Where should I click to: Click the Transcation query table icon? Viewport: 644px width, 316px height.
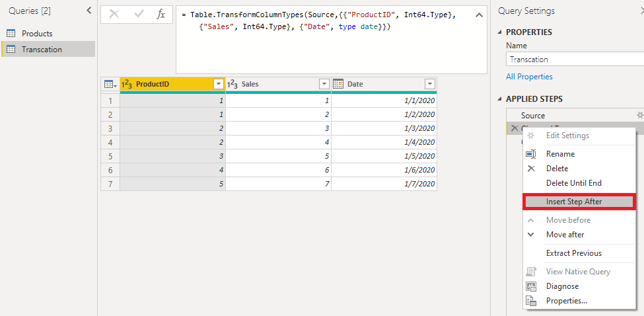tap(11, 50)
